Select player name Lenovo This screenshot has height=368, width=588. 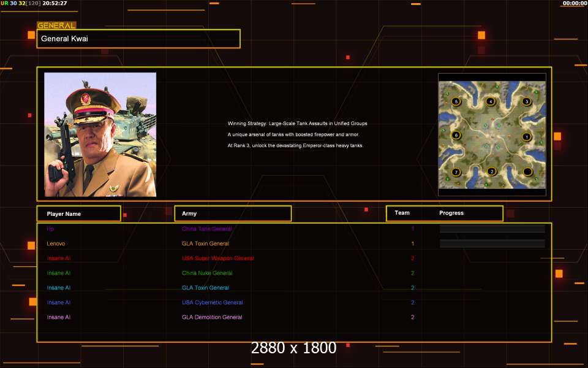pyautogui.click(x=56, y=243)
